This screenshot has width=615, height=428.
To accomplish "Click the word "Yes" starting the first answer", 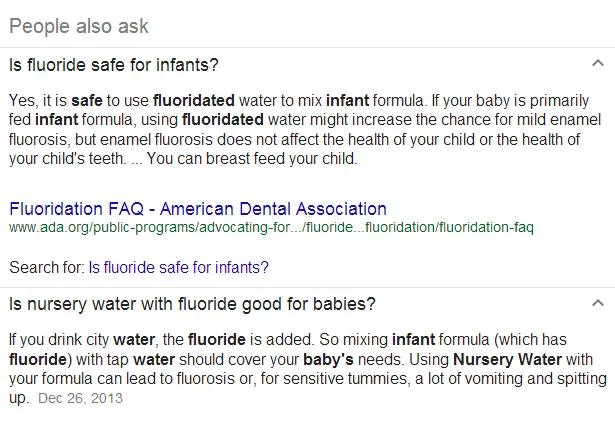I will 20,101.
